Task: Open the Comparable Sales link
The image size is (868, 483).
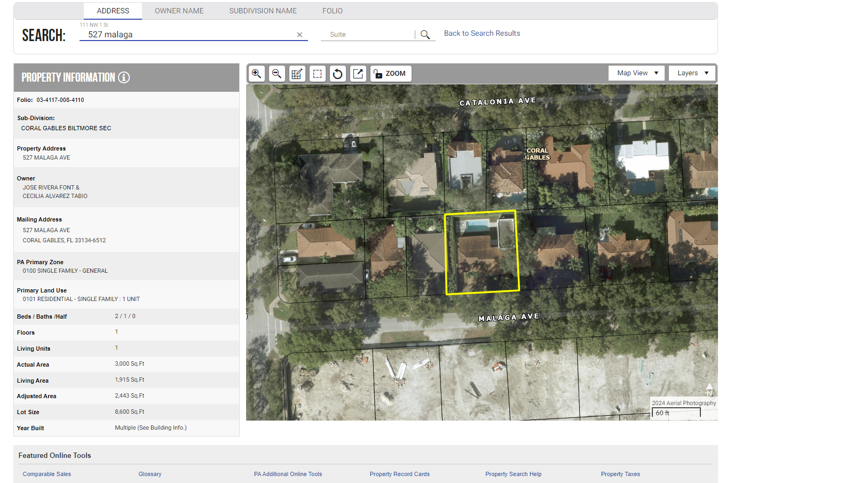Action: click(x=47, y=474)
